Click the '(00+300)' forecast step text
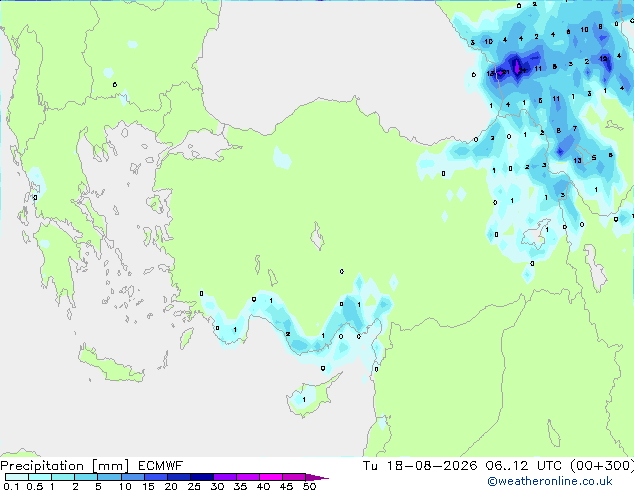The height and width of the screenshot is (490, 634). 601,466
